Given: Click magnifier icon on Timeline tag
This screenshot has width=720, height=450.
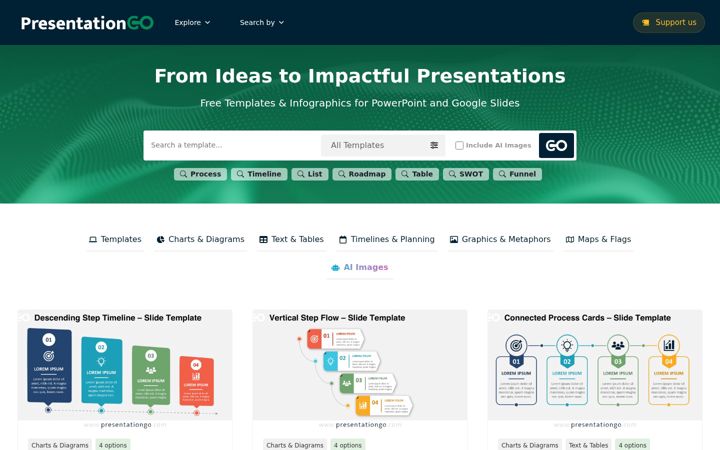Looking at the screenshot, I should coord(240,174).
